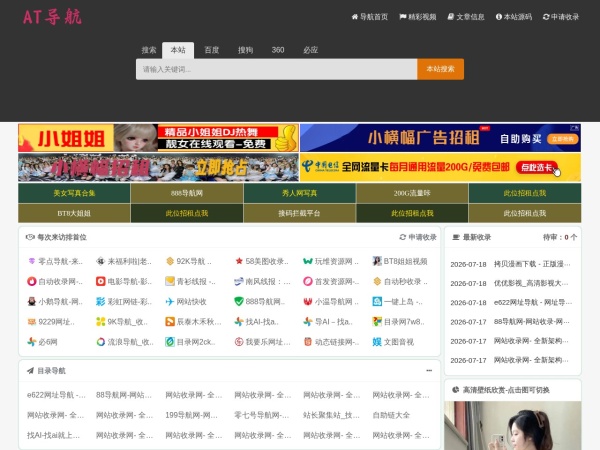Click the 零点导航 site icon
The height and width of the screenshot is (450, 600).
point(31,261)
